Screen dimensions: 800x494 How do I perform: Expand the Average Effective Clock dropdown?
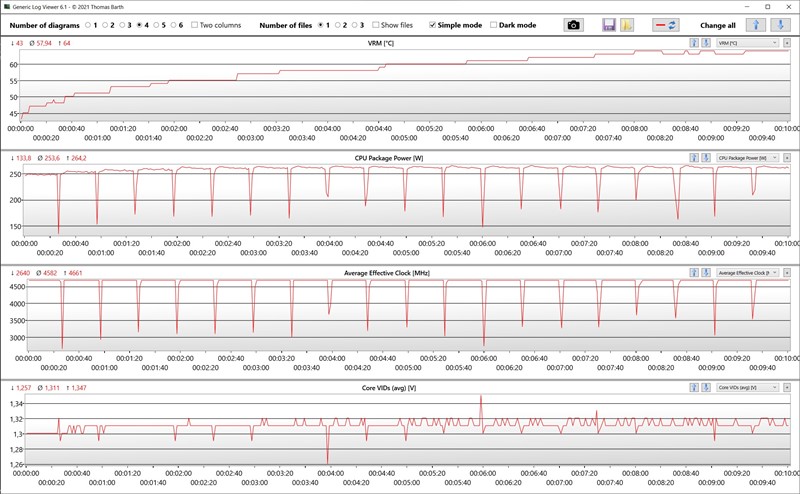(x=747, y=272)
